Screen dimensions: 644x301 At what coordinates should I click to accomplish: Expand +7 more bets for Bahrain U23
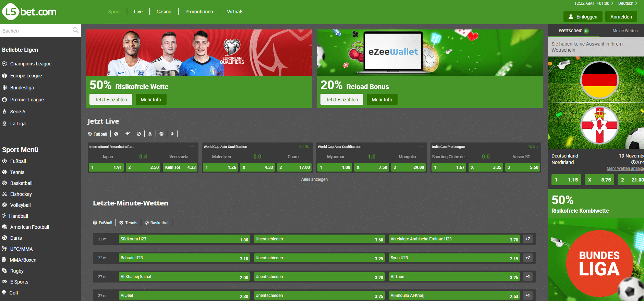coord(528,258)
